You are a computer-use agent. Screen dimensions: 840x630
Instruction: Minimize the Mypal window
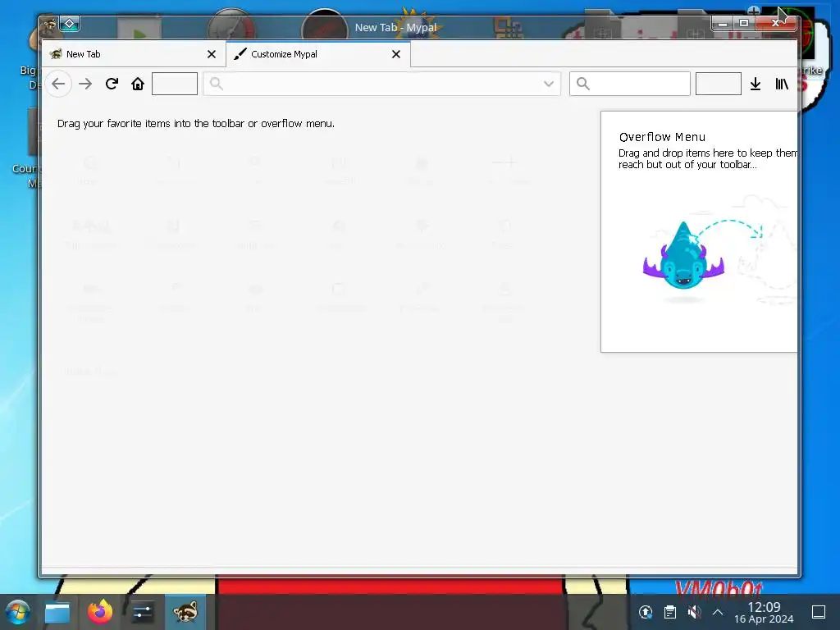723,23
